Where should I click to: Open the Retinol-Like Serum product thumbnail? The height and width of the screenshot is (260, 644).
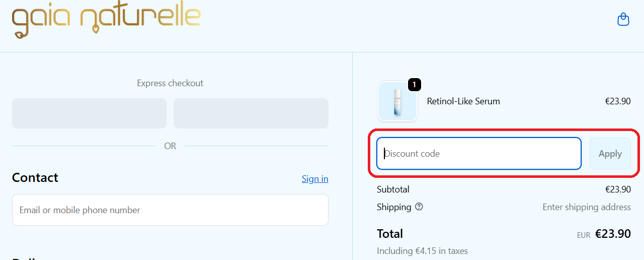(x=397, y=102)
